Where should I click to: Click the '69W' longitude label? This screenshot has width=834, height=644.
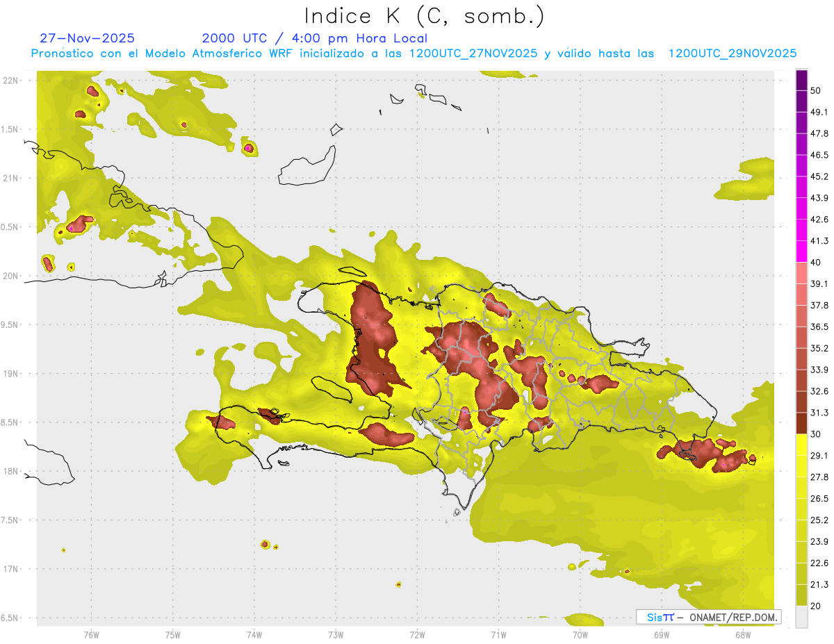(661, 634)
